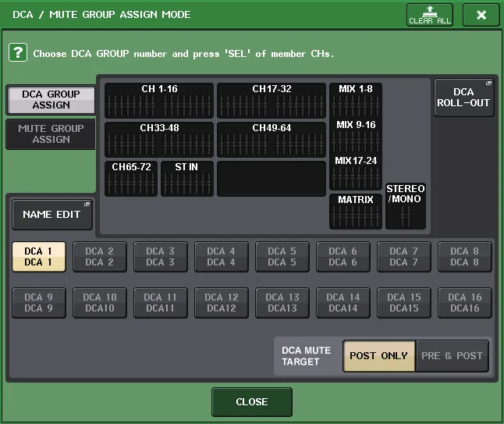Select the STEREO/MONO block
Screen dimensions: 504x424
coord(406,206)
